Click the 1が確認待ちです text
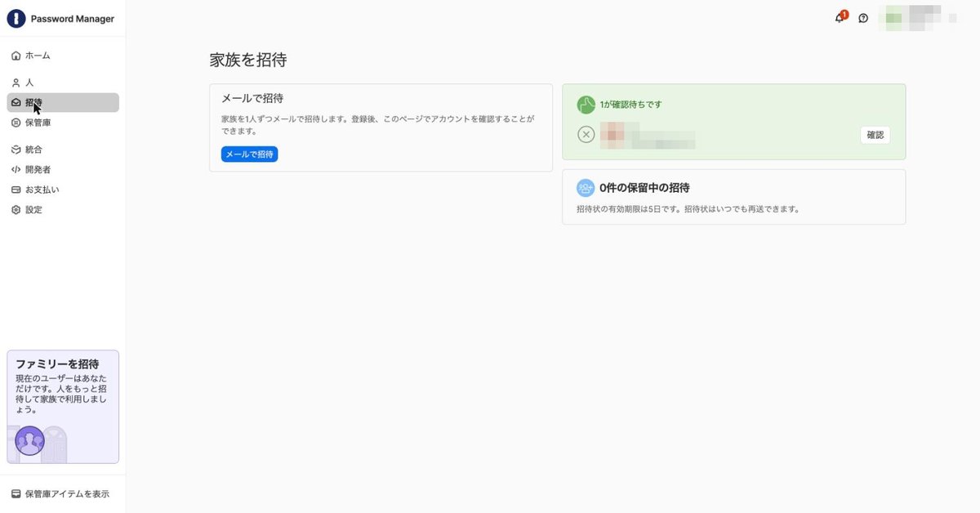Viewport: 980px width, 513px height. point(630,105)
